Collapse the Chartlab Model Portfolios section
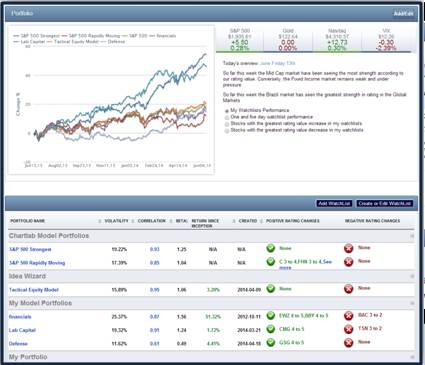The width and height of the screenshot is (425, 365). 412,236
